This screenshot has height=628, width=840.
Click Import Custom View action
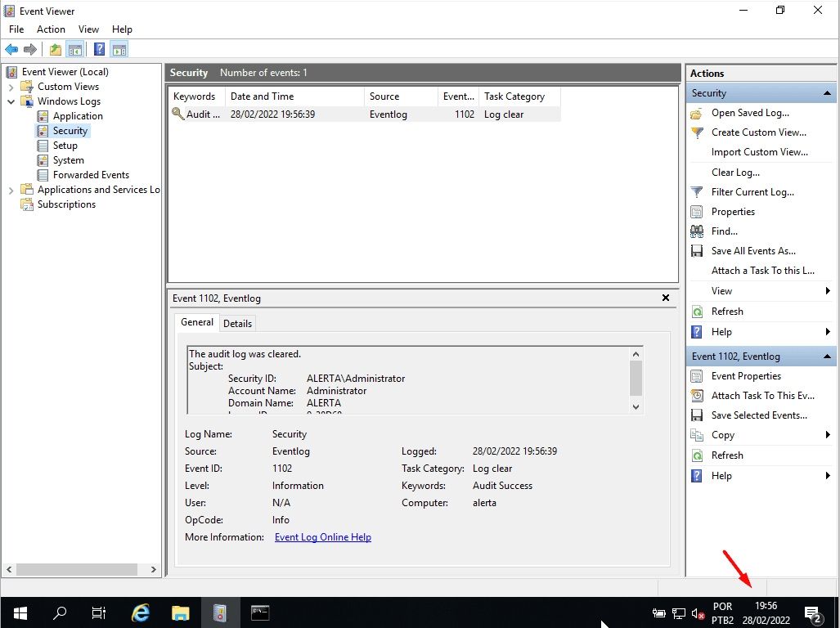(x=760, y=152)
